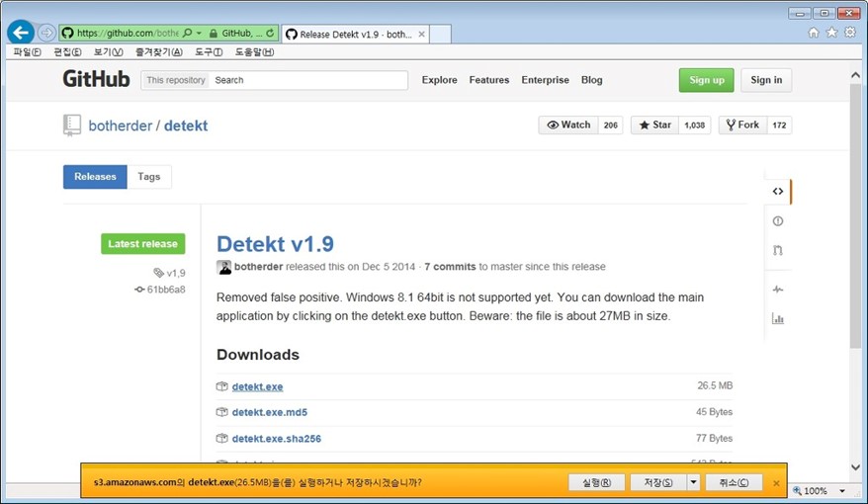Viewport: 868px width, 504px height.
Task: Click the security lock icon
Action: coord(214,34)
